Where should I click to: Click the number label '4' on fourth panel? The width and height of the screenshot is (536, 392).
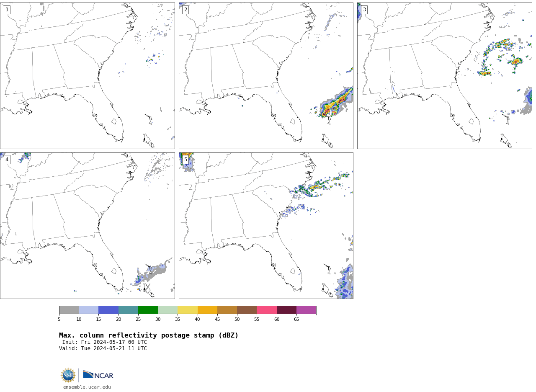tap(7, 160)
